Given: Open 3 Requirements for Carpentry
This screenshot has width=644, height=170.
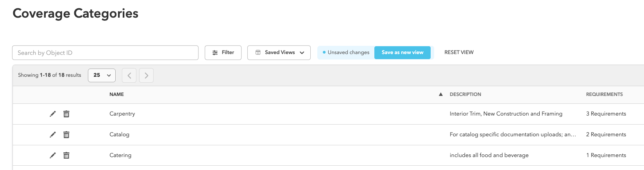Looking at the screenshot, I should point(606,114).
